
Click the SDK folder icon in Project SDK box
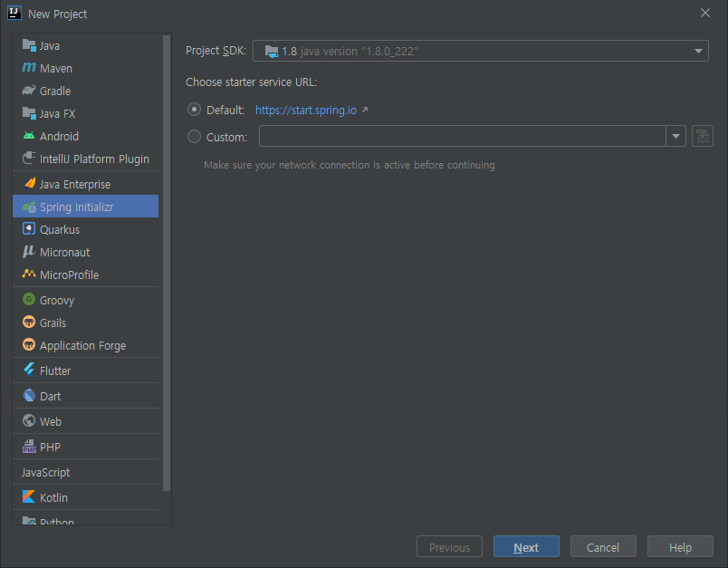click(x=272, y=51)
